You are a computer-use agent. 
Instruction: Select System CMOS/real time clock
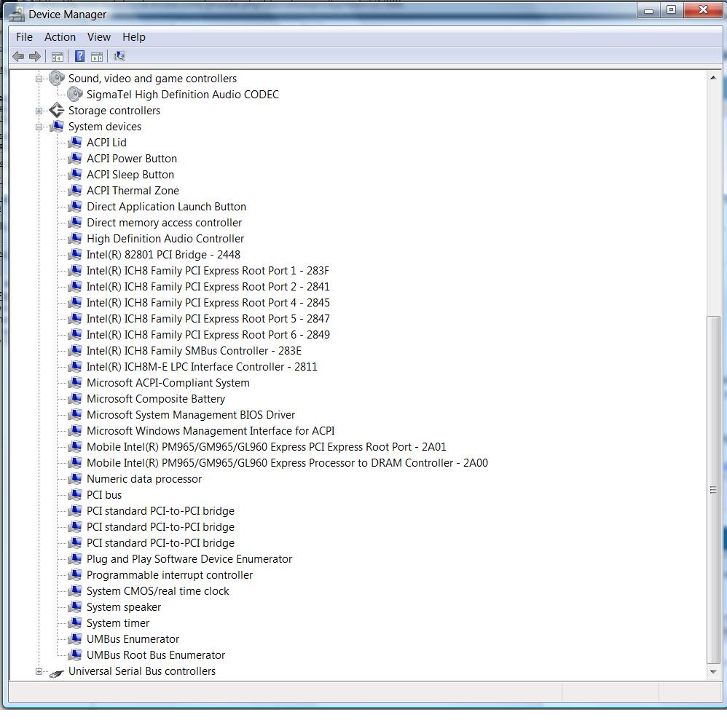tap(157, 591)
